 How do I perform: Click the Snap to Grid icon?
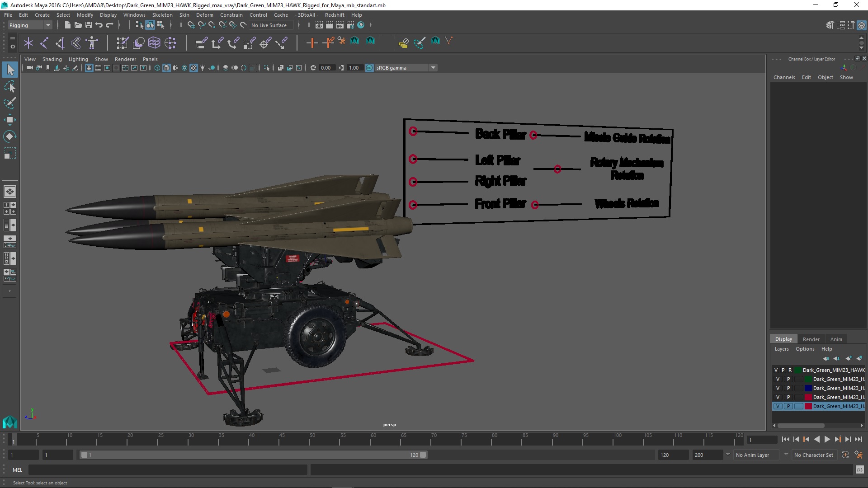tap(190, 25)
